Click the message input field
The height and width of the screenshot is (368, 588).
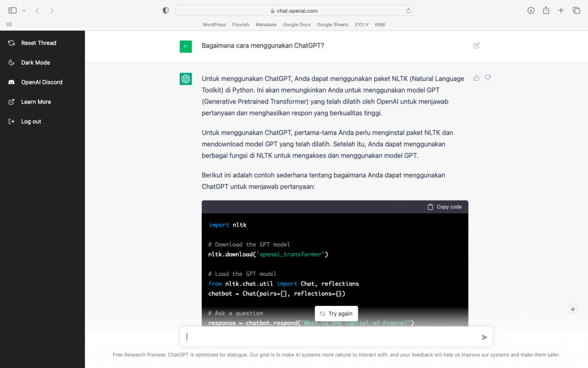coord(333,336)
